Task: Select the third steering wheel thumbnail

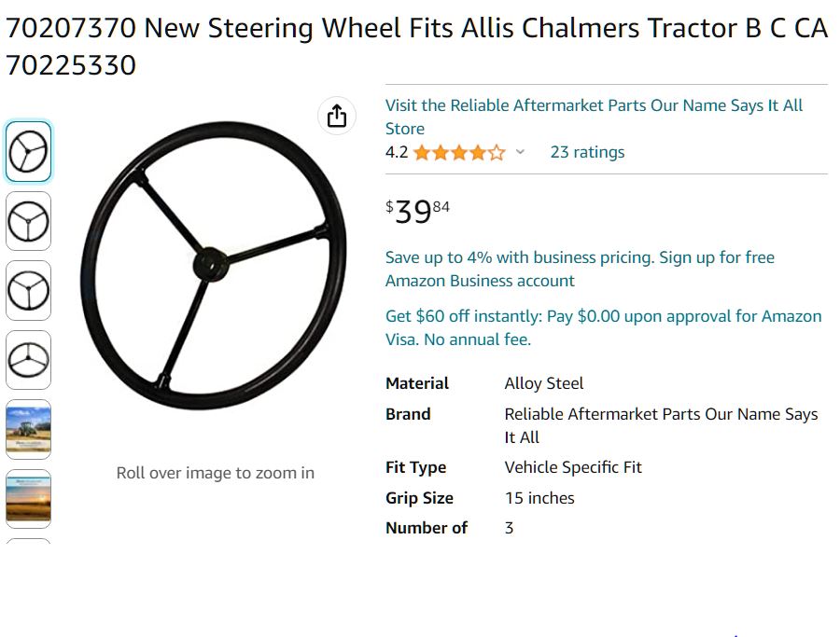Action: pos(28,290)
